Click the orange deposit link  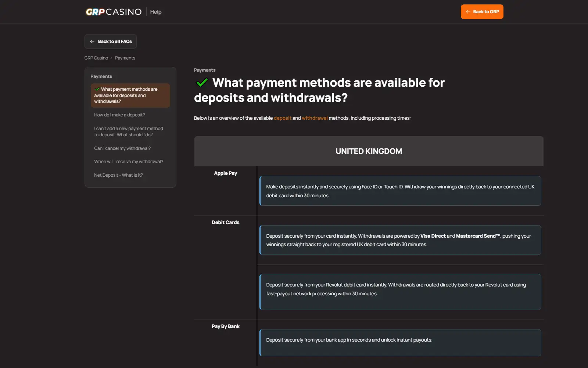click(283, 118)
